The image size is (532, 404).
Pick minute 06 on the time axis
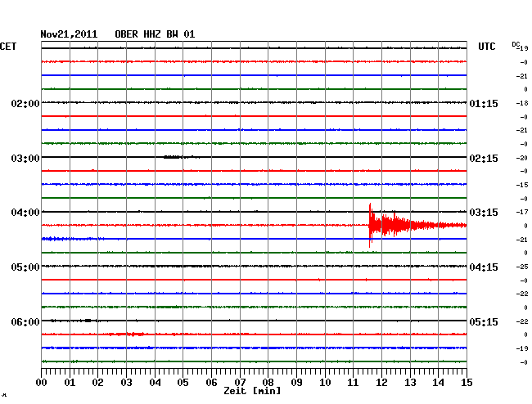[x=211, y=383]
